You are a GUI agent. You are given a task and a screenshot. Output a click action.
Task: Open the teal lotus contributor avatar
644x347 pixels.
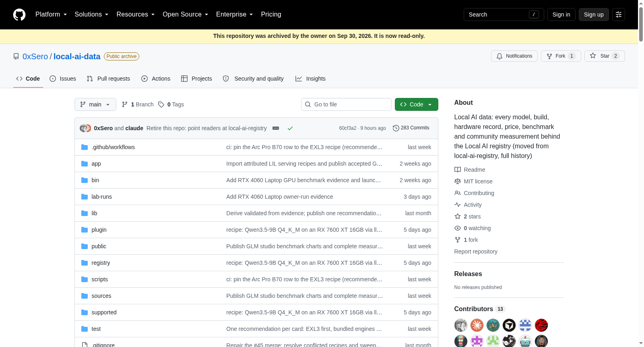click(493, 325)
